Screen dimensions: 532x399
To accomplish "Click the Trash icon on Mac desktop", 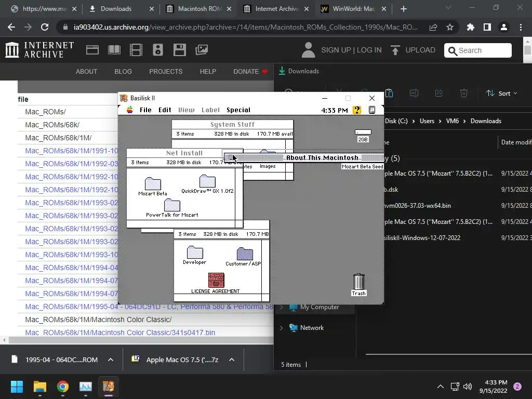I will [358, 282].
